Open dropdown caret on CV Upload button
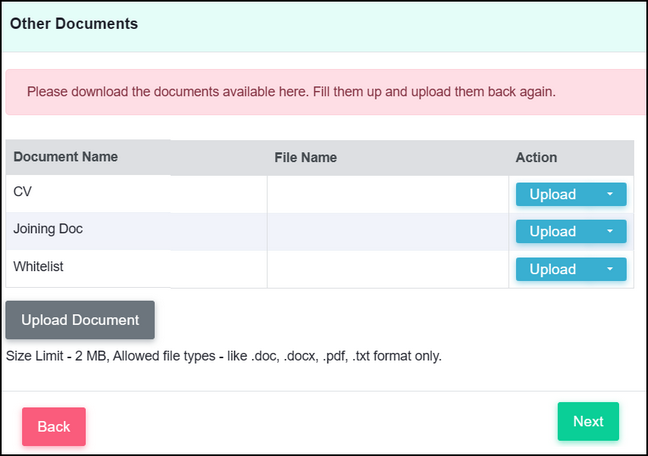Image resolution: width=648 pixels, height=456 pixels. pos(610,194)
